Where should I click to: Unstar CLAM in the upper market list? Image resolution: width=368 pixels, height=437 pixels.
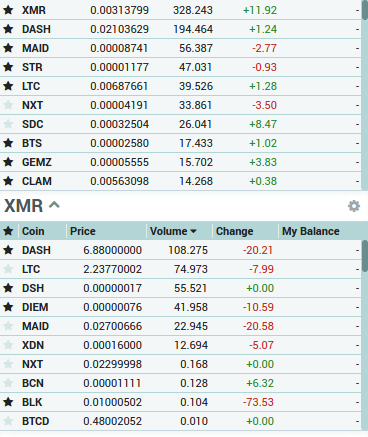pyautogui.click(x=8, y=181)
